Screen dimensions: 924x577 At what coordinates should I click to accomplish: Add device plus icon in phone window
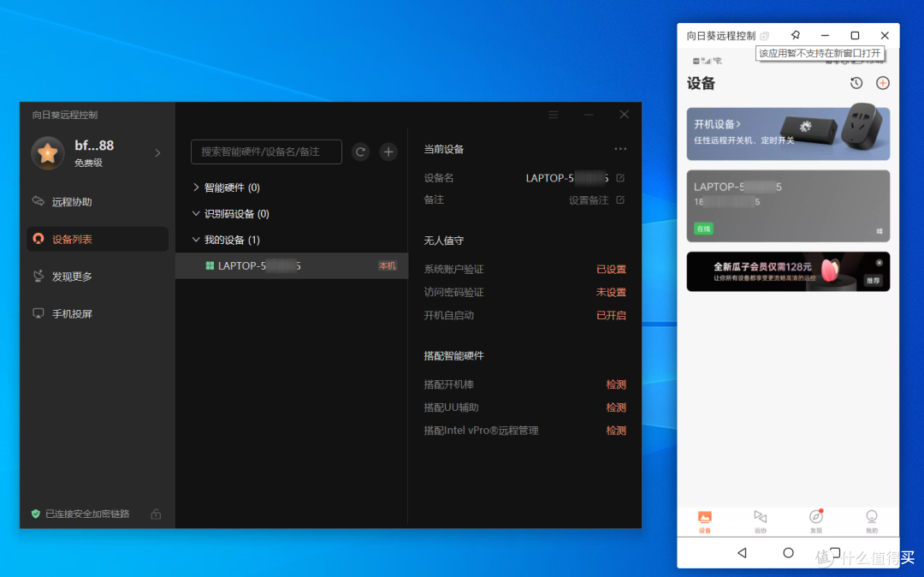point(882,83)
